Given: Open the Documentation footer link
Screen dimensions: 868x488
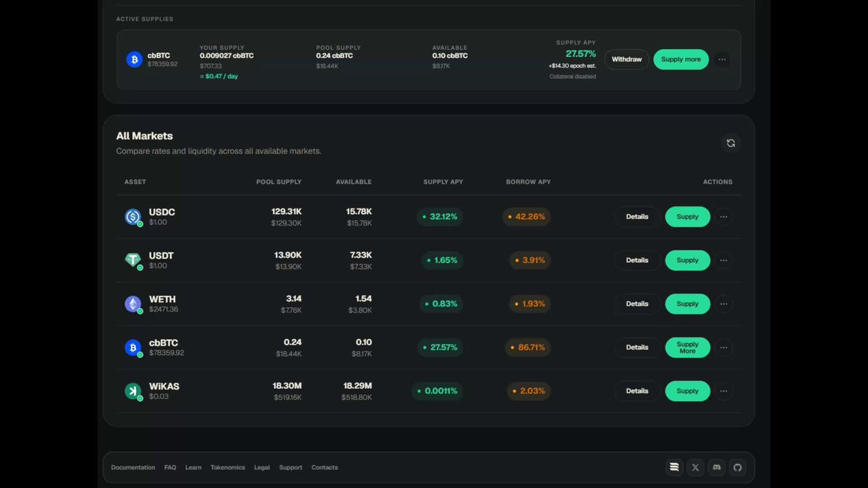Looking at the screenshot, I should pyautogui.click(x=133, y=468).
